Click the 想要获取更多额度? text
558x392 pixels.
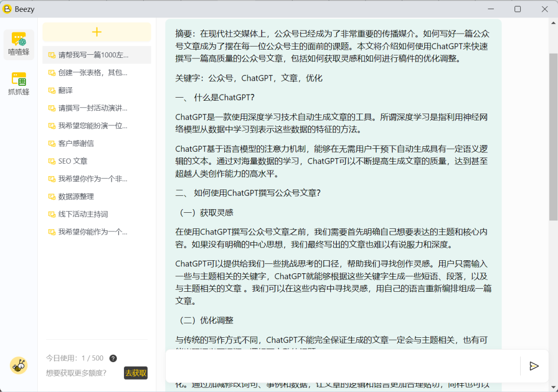tap(76, 373)
